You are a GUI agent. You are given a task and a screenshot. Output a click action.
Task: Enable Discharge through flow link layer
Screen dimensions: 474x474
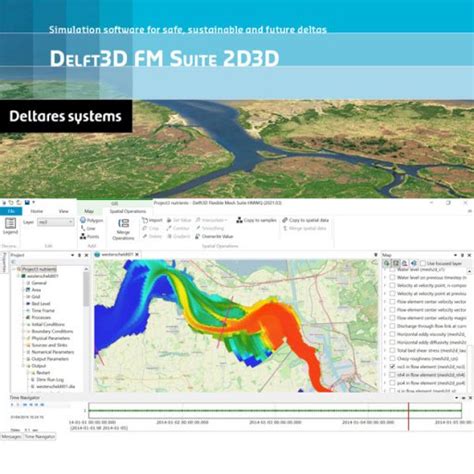(x=392, y=326)
